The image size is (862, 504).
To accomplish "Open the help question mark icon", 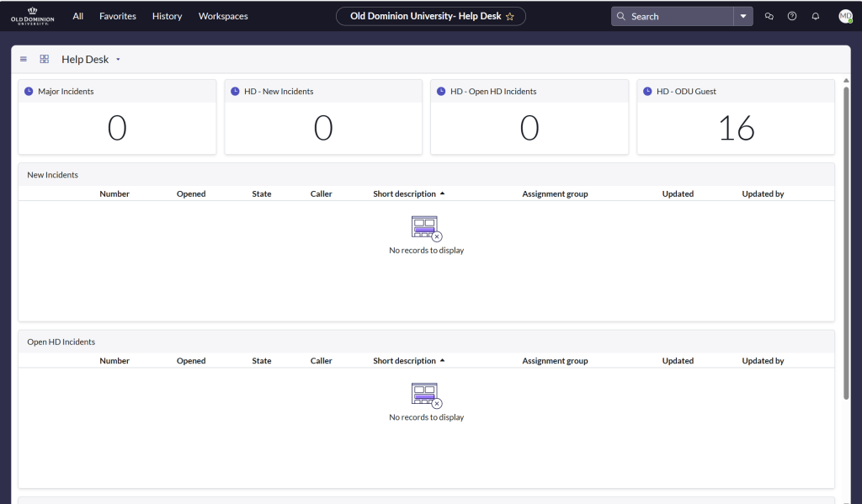I will [792, 17].
